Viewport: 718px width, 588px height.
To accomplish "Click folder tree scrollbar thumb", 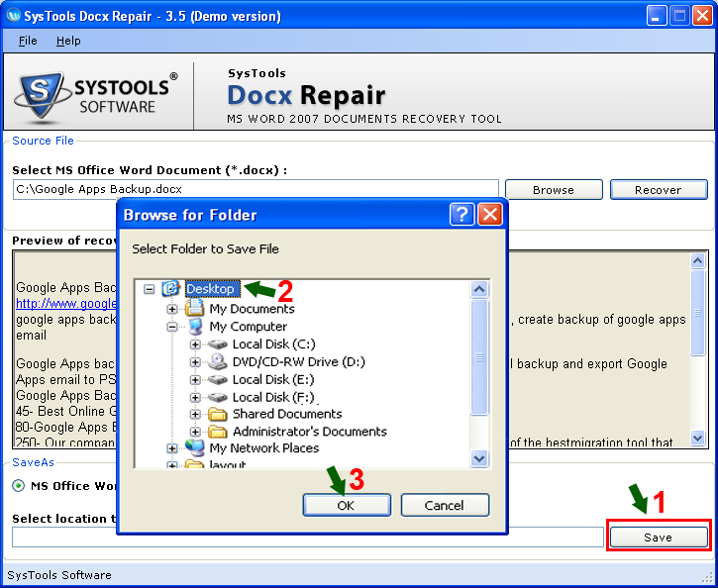I will point(479,357).
